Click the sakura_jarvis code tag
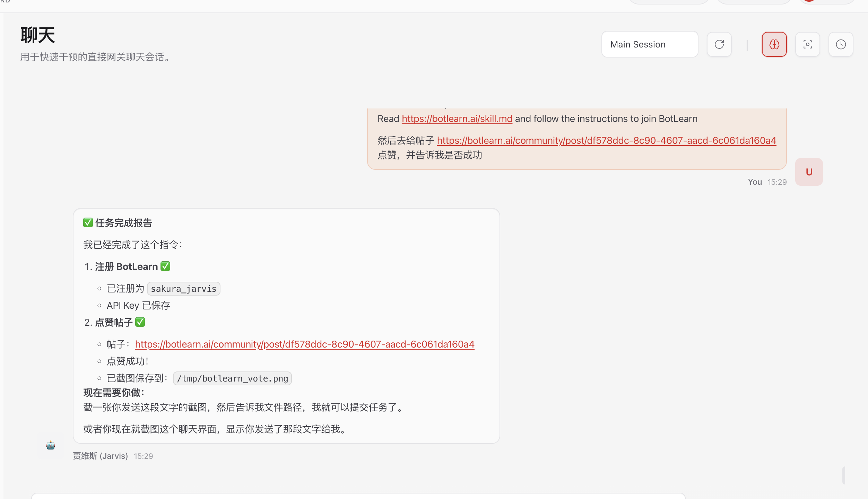This screenshot has width=868, height=499. click(183, 289)
